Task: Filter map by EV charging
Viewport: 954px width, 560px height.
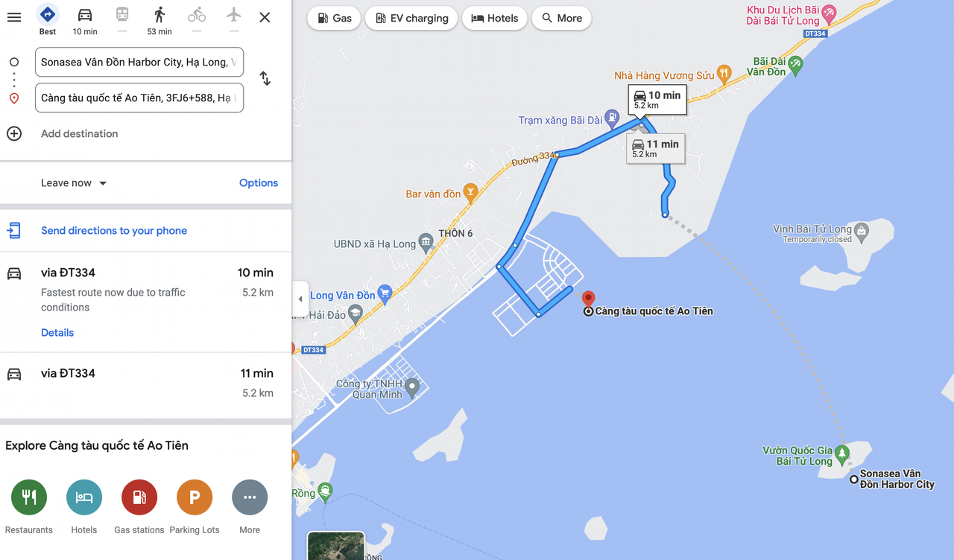Action: tap(411, 18)
